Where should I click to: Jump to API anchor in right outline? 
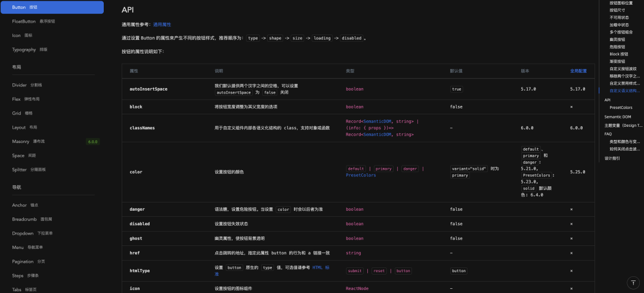(608, 99)
